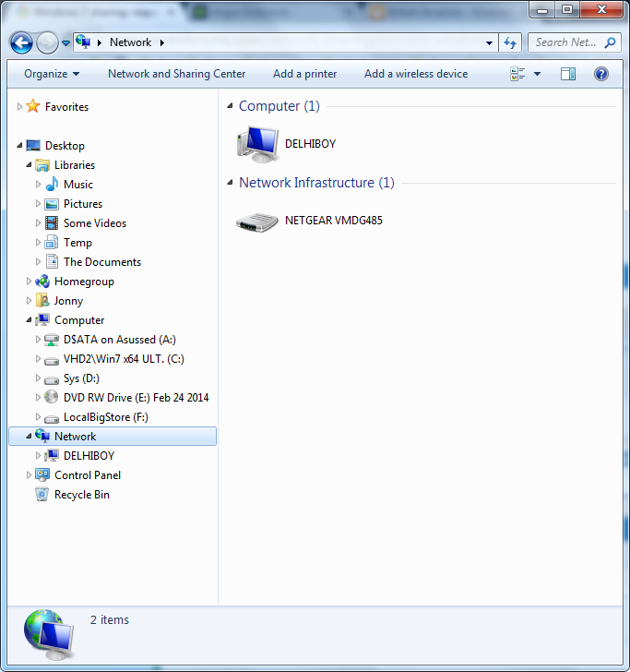
Task: Select Jonny folder label
Action: click(x=68, y=301)
